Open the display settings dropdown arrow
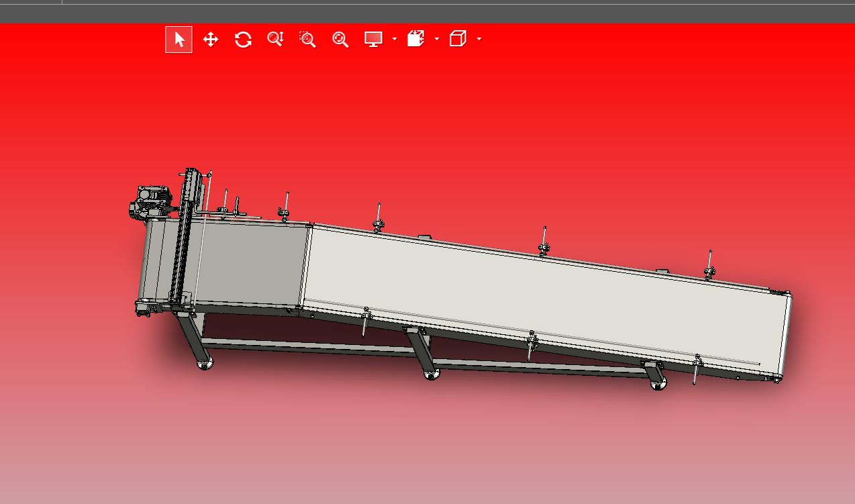This screenshot has width=855, height=504. click(394, 40)
